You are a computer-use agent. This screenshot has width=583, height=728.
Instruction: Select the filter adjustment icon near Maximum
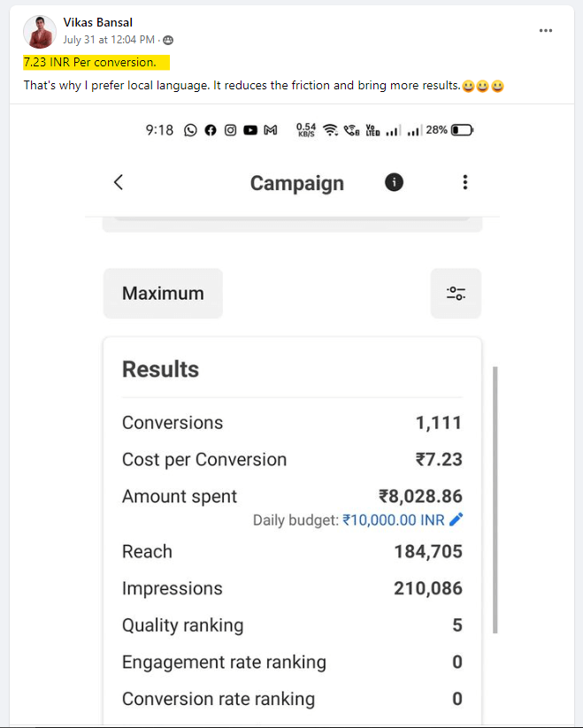455,293
